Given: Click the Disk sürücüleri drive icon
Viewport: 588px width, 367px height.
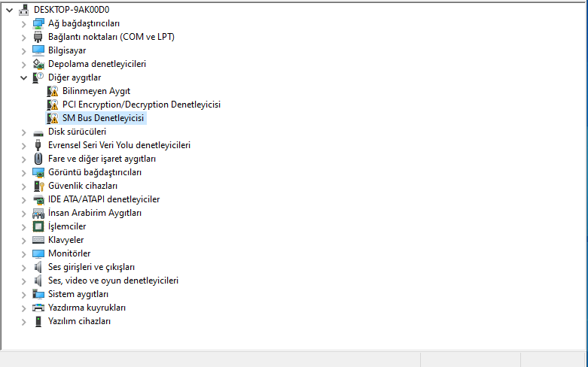Looking at the screenshot, I should [x=38, y=132].
